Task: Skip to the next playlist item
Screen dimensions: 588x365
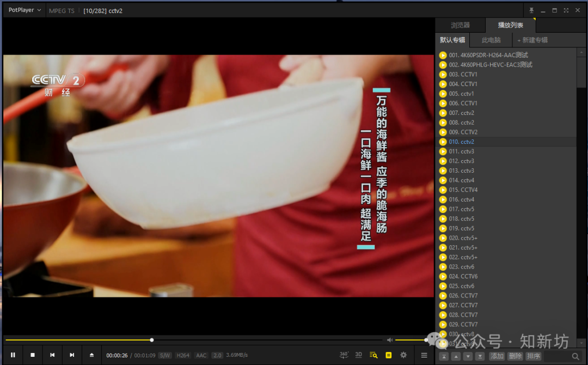Action: pos(72,355)
